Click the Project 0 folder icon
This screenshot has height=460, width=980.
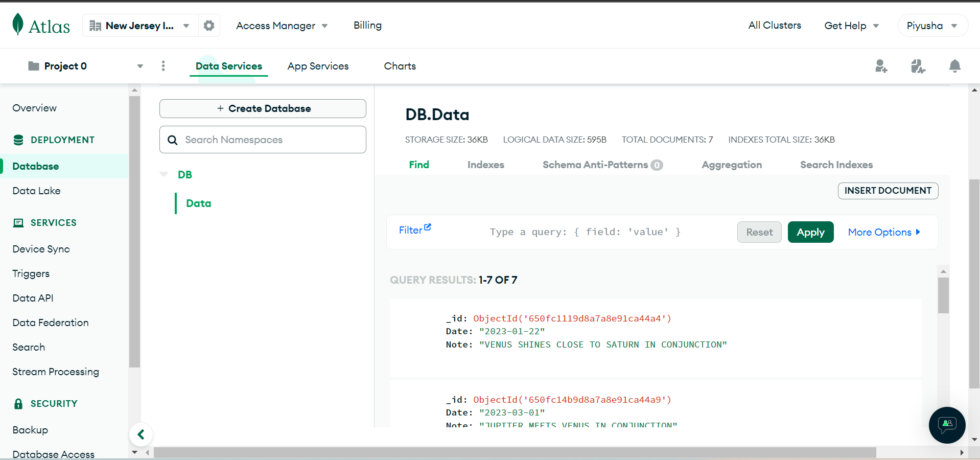34,66
